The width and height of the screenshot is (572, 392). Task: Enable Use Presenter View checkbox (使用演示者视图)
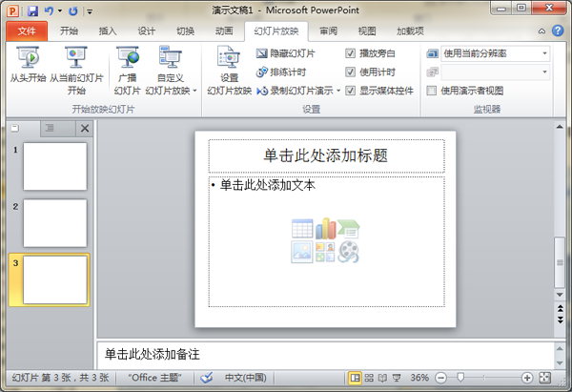[x=432, y=91]
